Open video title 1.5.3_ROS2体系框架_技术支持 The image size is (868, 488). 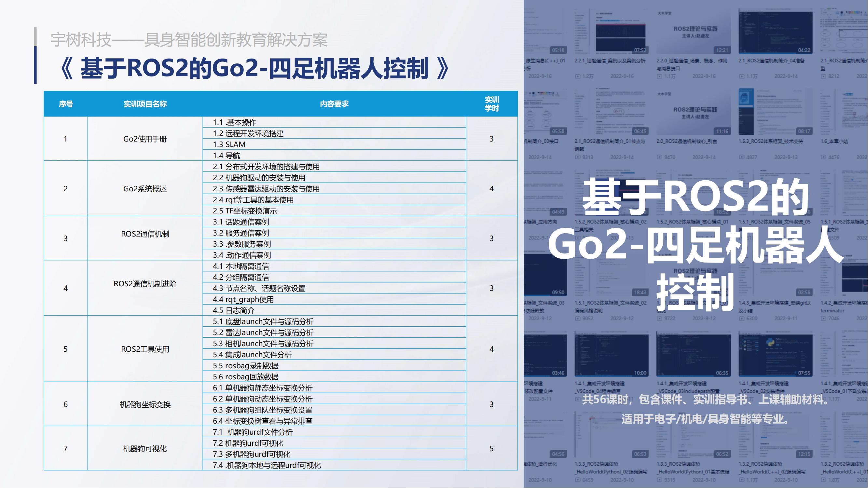coord(771,142)
